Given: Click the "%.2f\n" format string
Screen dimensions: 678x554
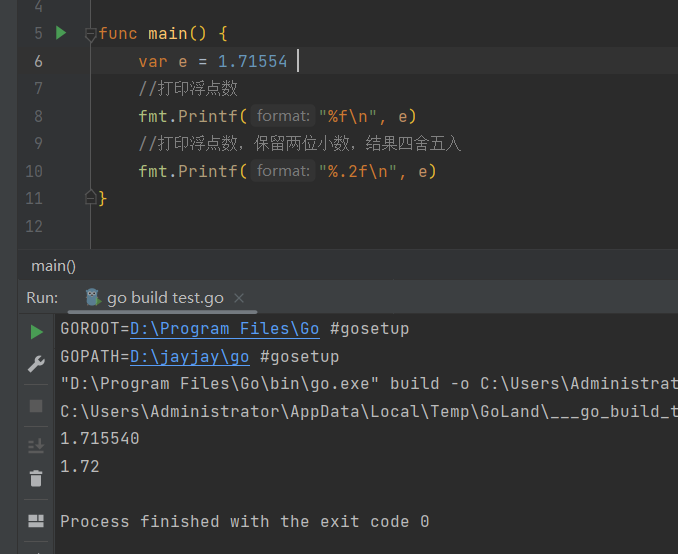Looking at the screenshot, I should (357, 171).
